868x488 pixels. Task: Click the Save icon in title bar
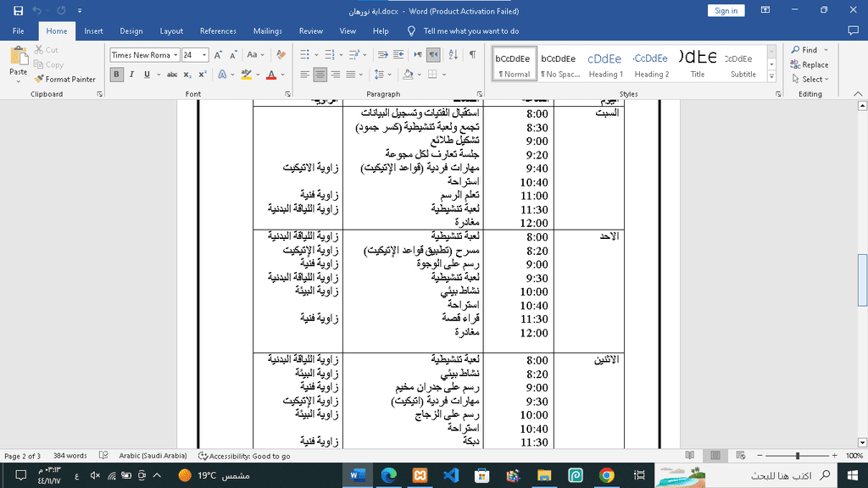[19, 10]
